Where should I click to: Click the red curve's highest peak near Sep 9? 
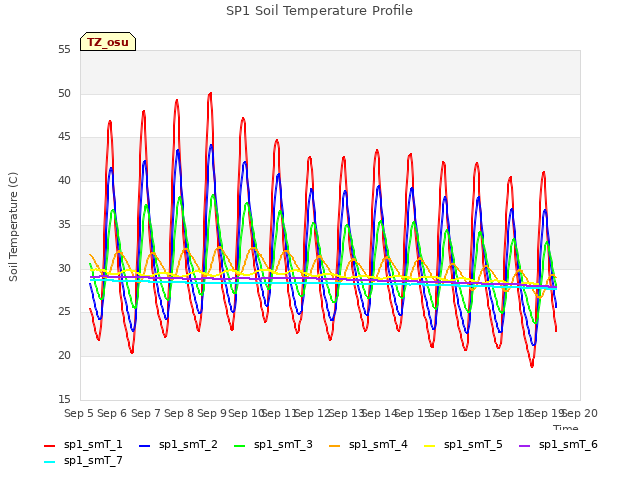[x=210, y=93]
